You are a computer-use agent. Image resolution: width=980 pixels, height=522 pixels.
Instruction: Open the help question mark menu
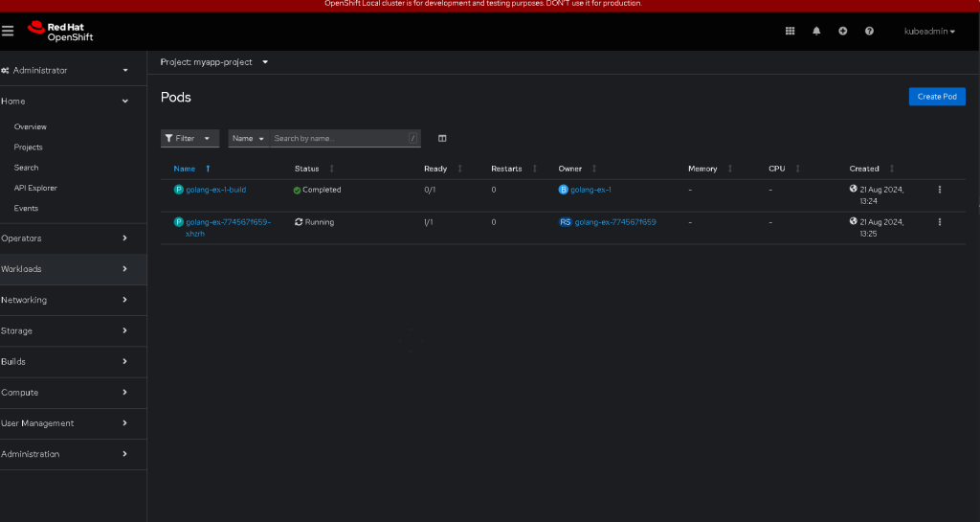tap(869, 31)
